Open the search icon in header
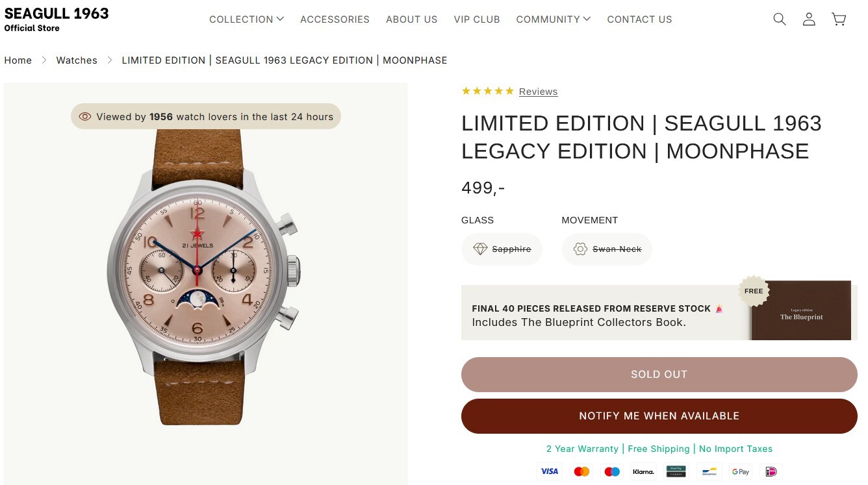 pyautogui.click(x=780, y=19)
